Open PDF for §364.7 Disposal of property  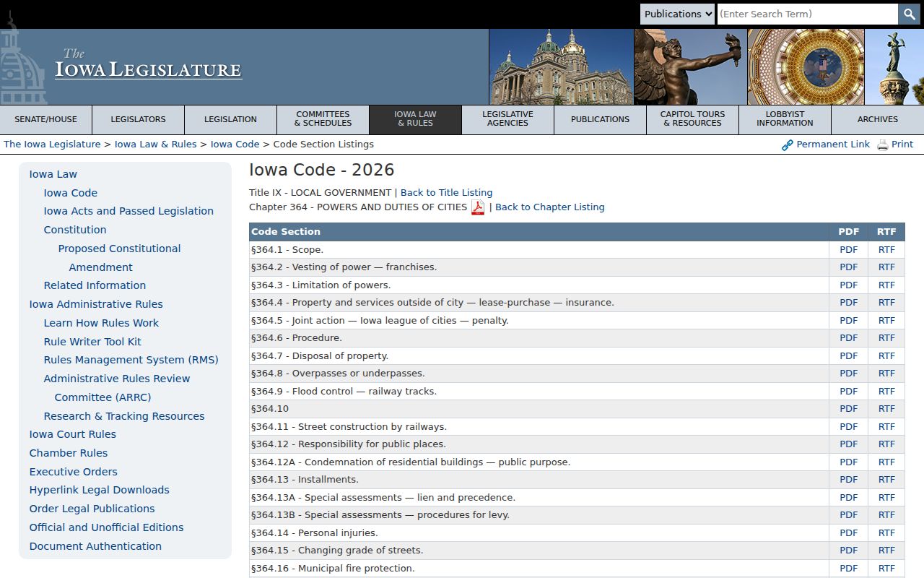[849, 356]
